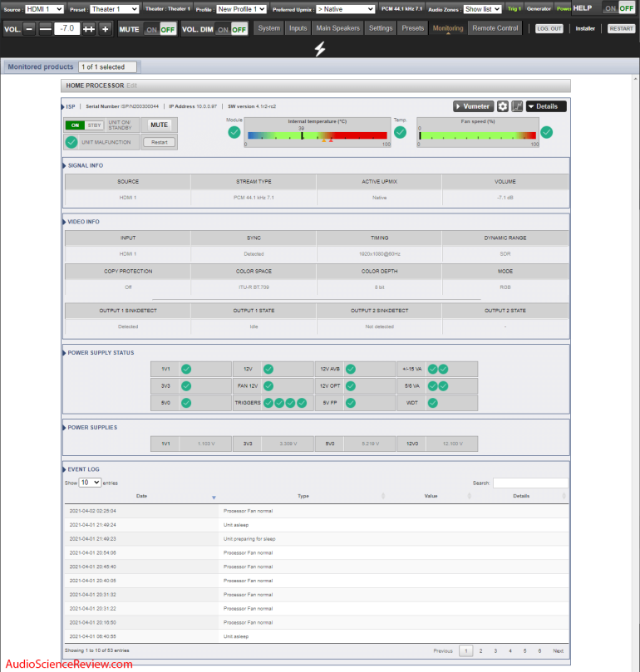Switch the unit ON/STBY toggle
Screen dimensions: 640x672
(84, 125)
